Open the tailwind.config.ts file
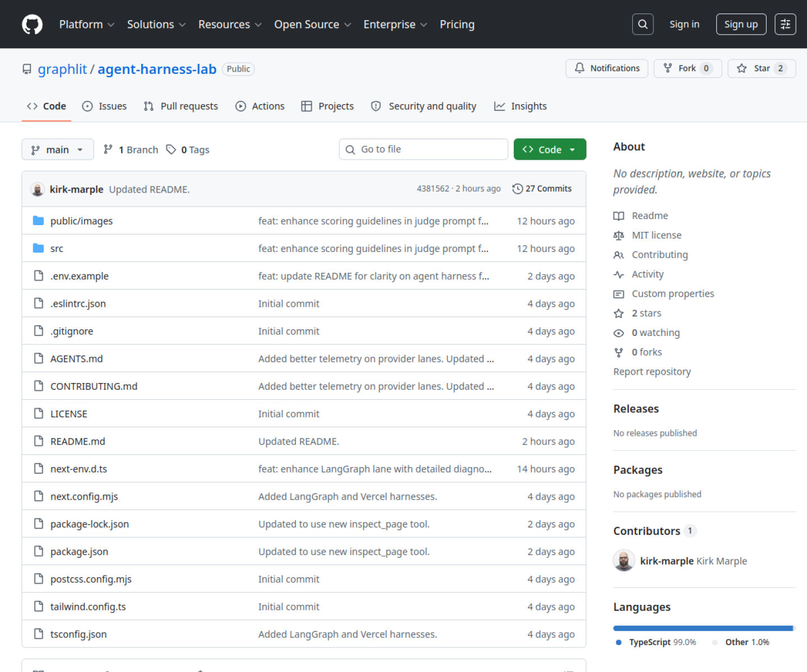 tap(88, 606)
